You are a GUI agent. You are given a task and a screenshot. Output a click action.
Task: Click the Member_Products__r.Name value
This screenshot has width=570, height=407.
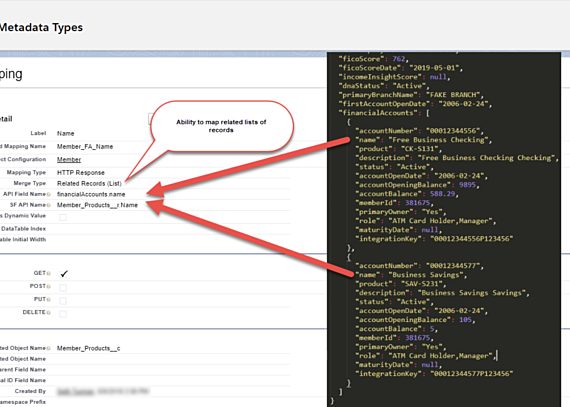(x=97, y=205)
